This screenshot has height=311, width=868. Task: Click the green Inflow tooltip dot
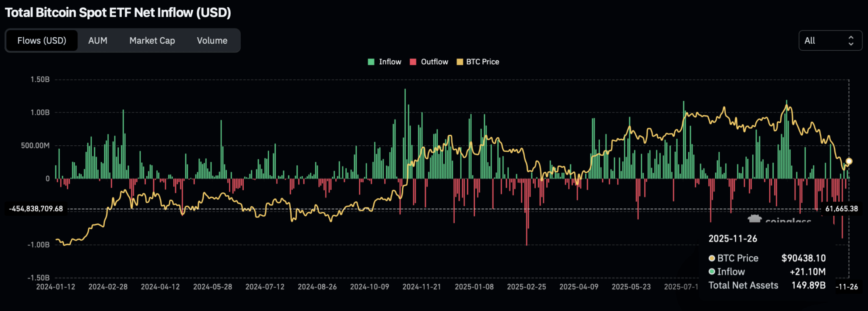712,272
